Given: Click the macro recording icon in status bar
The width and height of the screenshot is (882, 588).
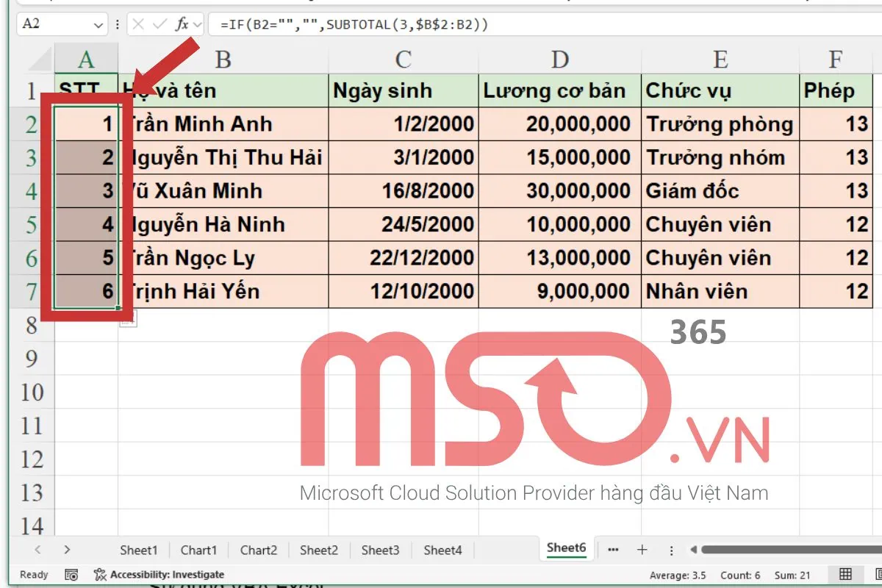Looking at the screenshot, I should [x=71, y=574].
